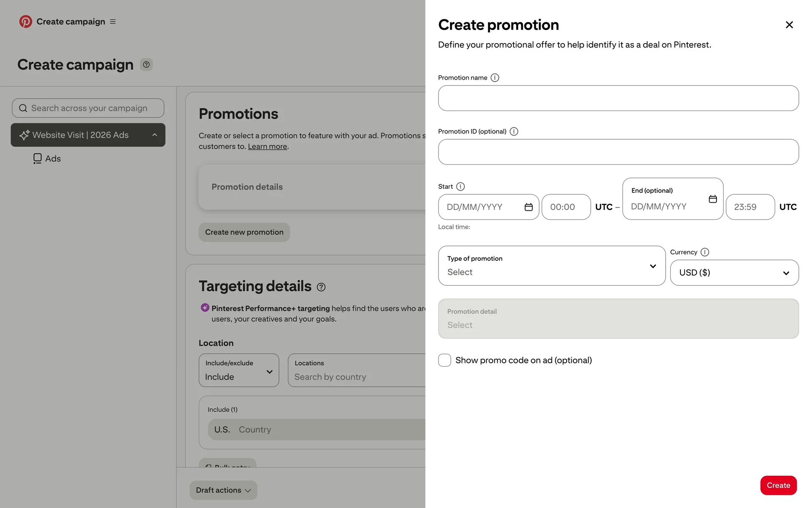812x508 pixels.
Task: Click the Currency info icon
Action: coord(705,252)
